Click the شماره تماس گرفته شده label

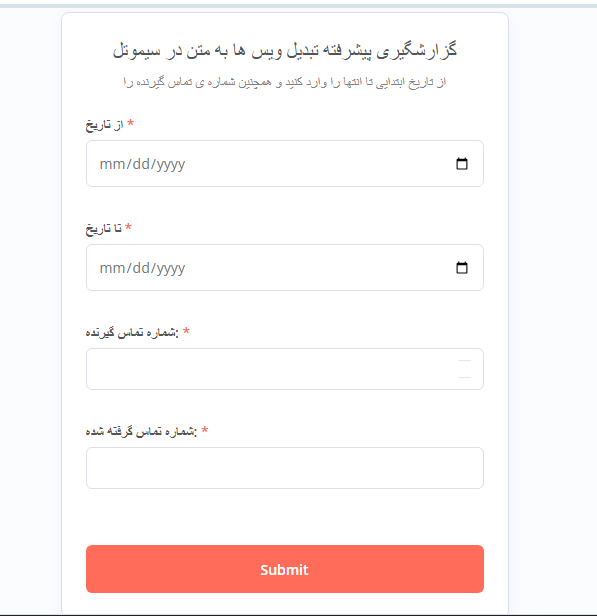point(141,431)
